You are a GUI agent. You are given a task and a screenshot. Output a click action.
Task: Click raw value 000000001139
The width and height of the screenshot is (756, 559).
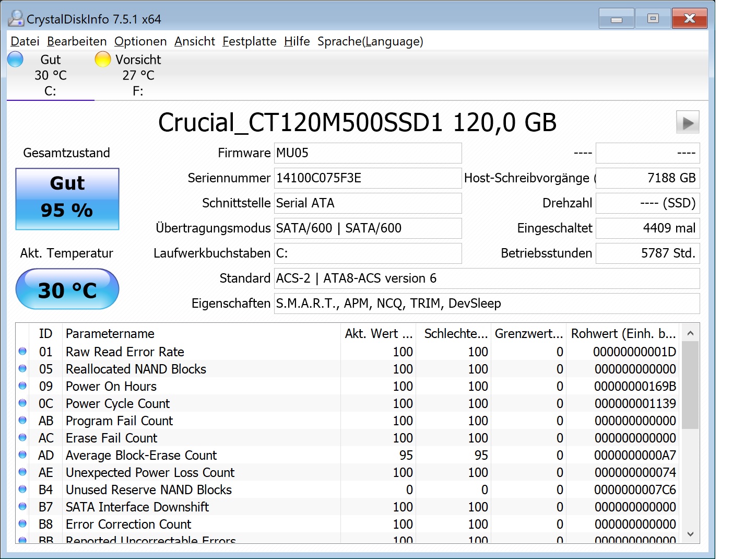pyautogui.click(x=635, y=404)
